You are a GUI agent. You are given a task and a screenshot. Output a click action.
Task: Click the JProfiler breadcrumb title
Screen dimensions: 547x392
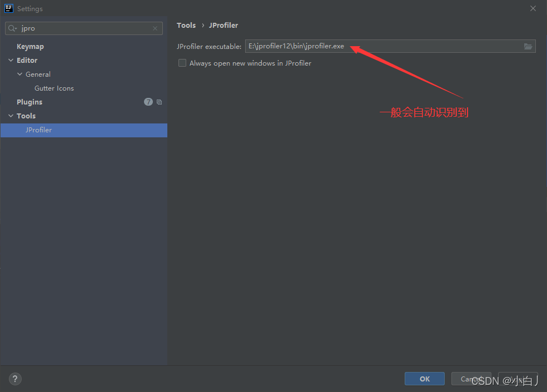(223, 25)
